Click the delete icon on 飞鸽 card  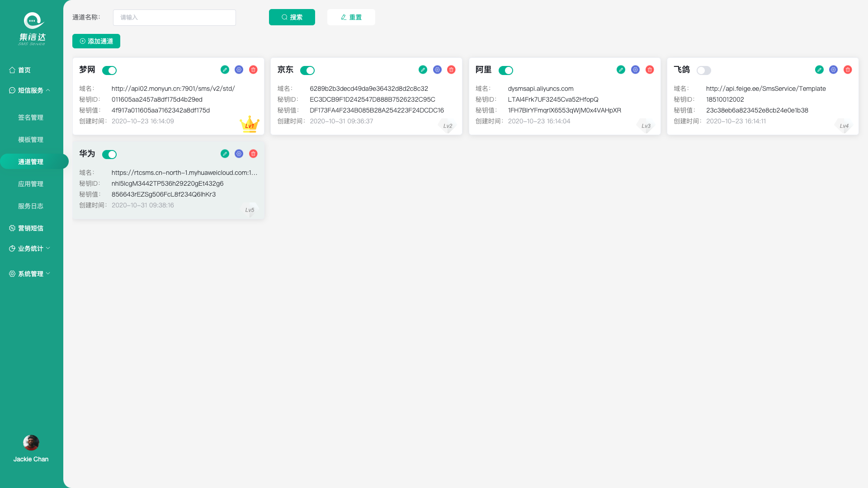(x=848, y=70)
